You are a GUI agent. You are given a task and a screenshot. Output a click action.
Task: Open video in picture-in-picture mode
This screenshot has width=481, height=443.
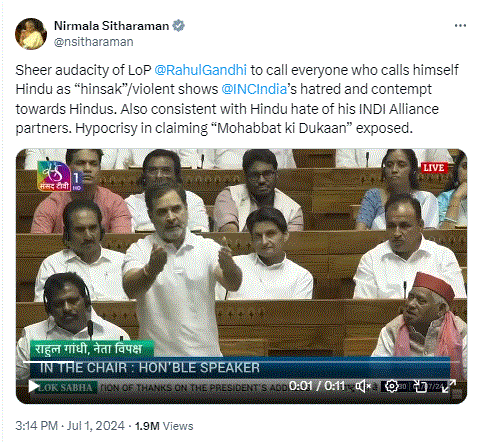420,386
